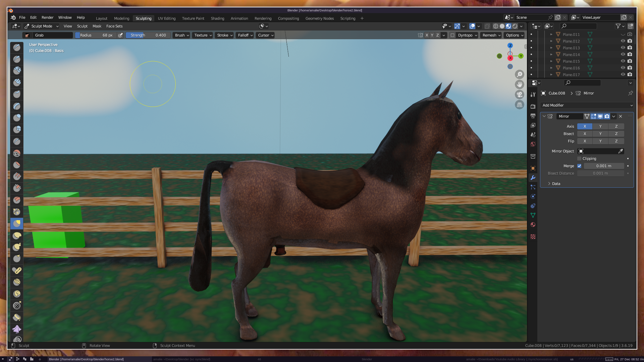Image resolution: width=644 pixels, height=362 pixels.
Task: Click the pan view hand icon
Action: pos(520,84)
